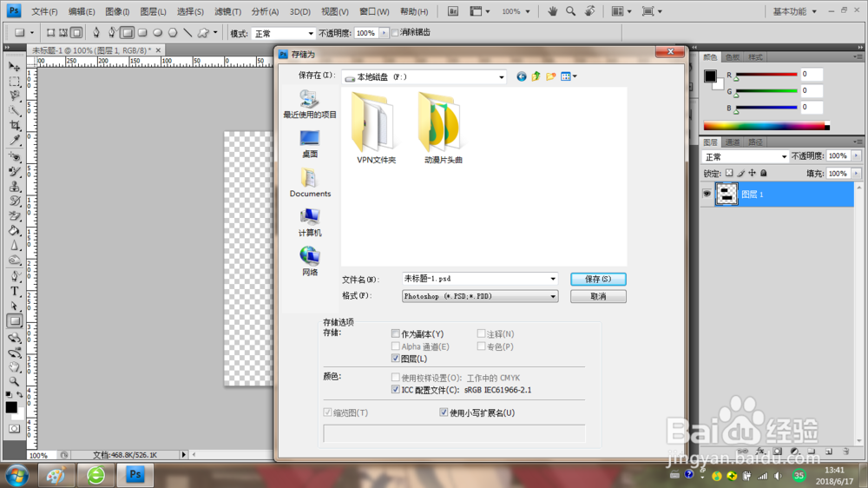
Task: Select the Lasso tool
Action: click(x=15, y=96)
